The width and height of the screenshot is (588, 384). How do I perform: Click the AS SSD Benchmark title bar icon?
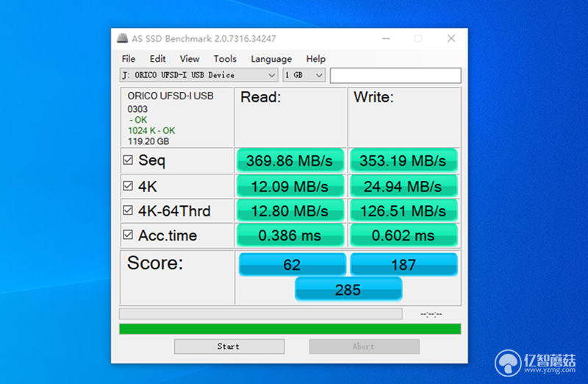pos(122,38)
